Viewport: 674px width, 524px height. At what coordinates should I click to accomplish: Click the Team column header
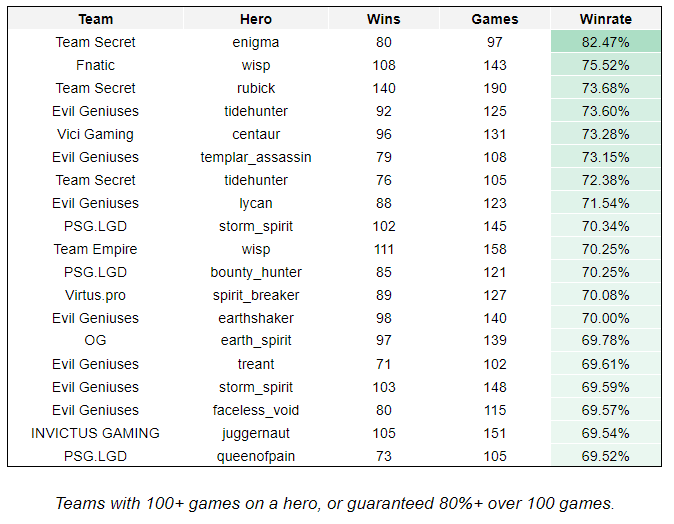point(95,19)
